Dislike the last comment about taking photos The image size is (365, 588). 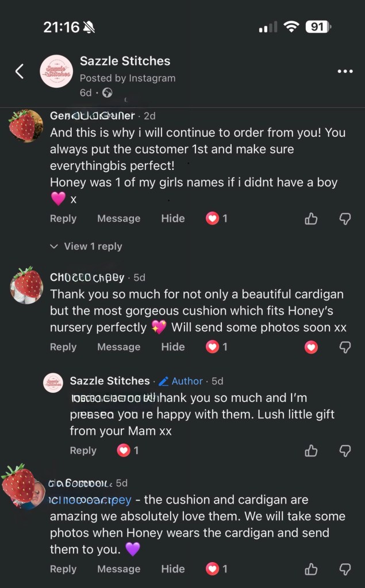345,568
